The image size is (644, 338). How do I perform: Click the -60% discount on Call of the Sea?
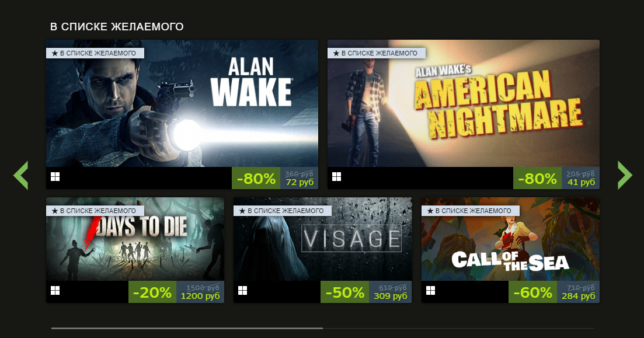click(x=532, y=292)
